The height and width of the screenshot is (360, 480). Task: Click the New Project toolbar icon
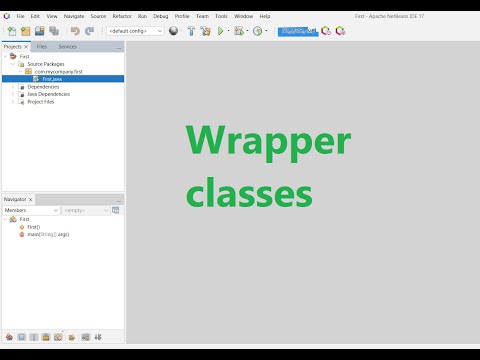(x=25, y=31)
